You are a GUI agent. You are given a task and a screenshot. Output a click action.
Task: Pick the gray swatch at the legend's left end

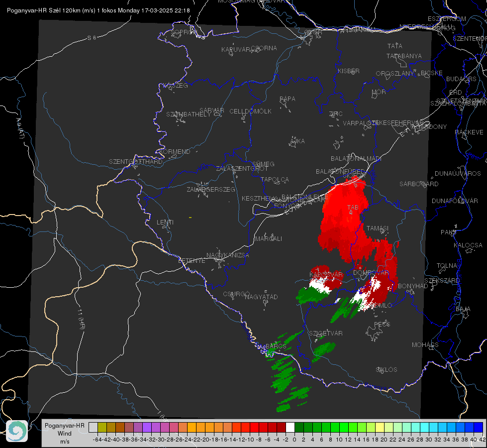click(93, 428)
